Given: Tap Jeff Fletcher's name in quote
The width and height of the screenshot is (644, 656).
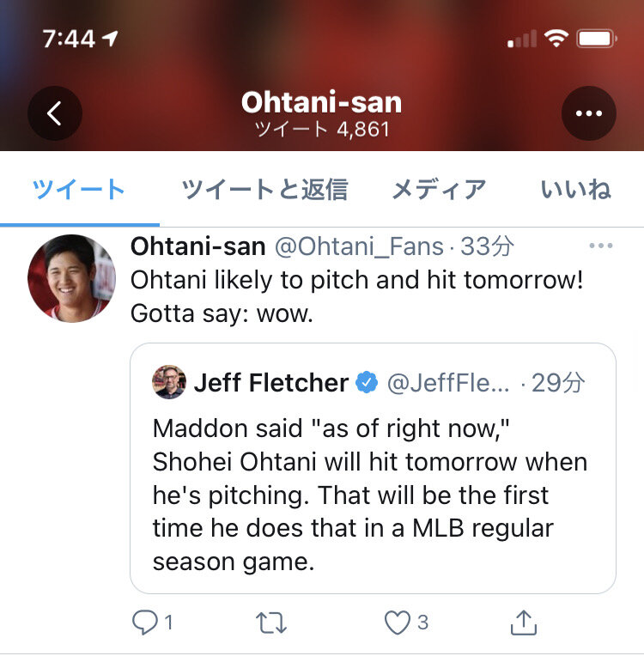Looking at the screenshot, I should [271, 382].
